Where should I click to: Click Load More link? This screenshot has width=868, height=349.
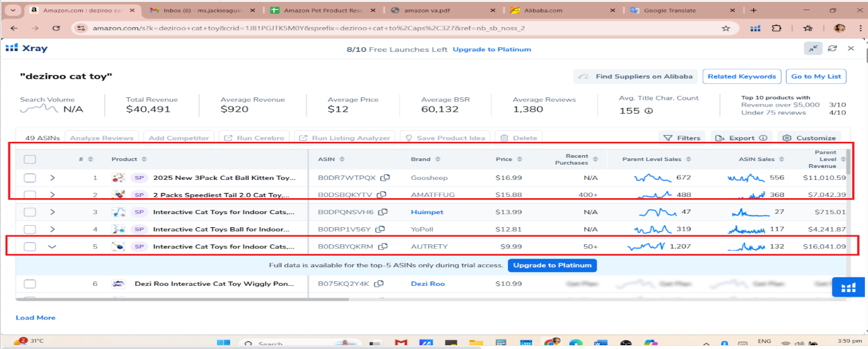[x=35, y=317]
